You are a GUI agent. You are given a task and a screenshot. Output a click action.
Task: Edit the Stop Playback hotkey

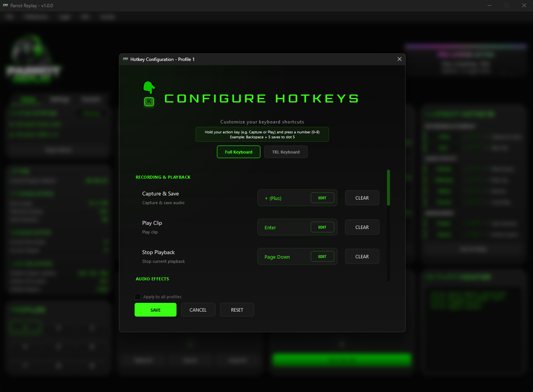[x=322, y=256]
